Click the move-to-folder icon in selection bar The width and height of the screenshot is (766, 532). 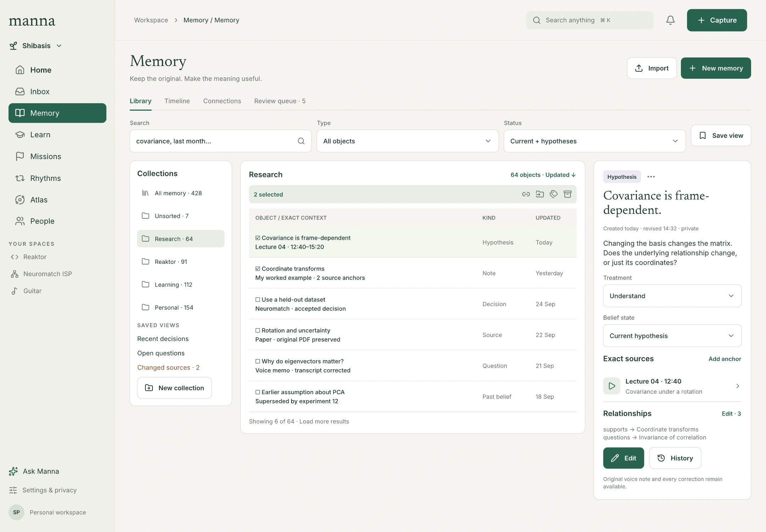(x=540, y=194)
